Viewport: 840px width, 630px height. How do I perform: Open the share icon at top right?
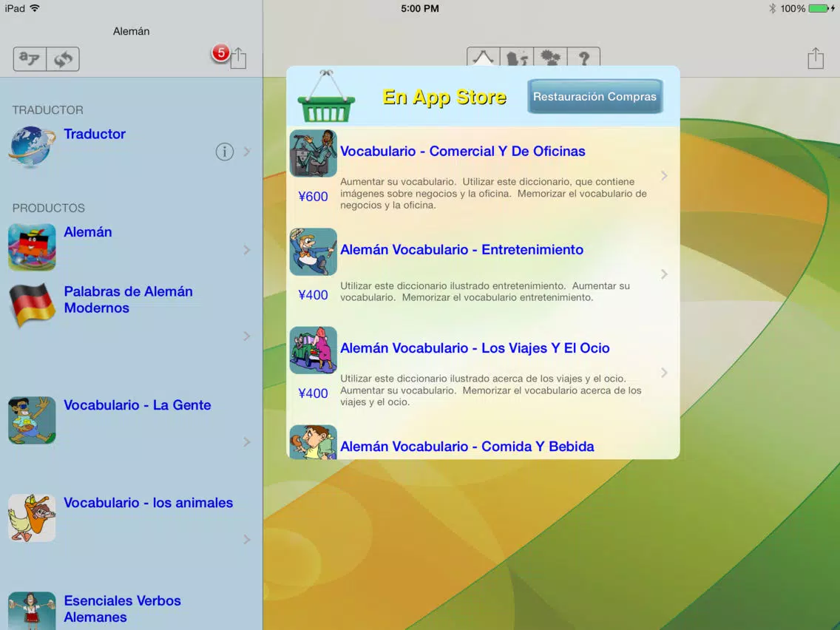coord(816,58)
